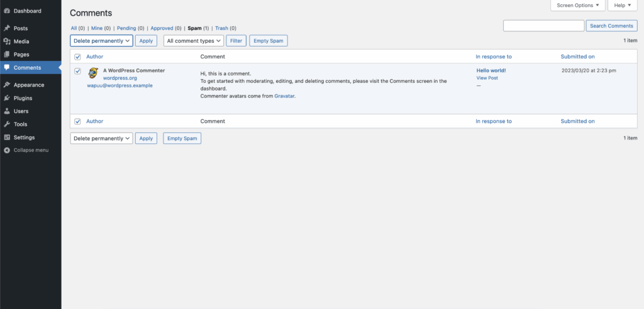Open bottom Delete permanently bulk actions dropdown
The width and height of the screenshot is (644, 309).
[x=101, y=138]
